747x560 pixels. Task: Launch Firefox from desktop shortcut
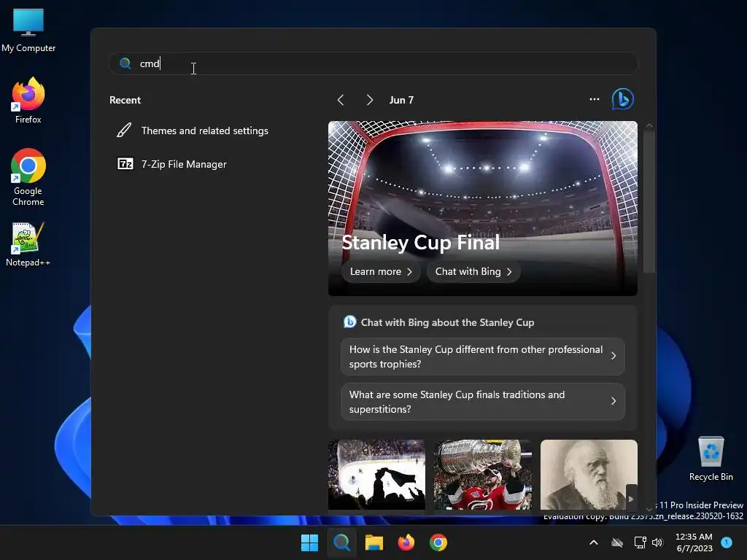[x=28, y=101]
